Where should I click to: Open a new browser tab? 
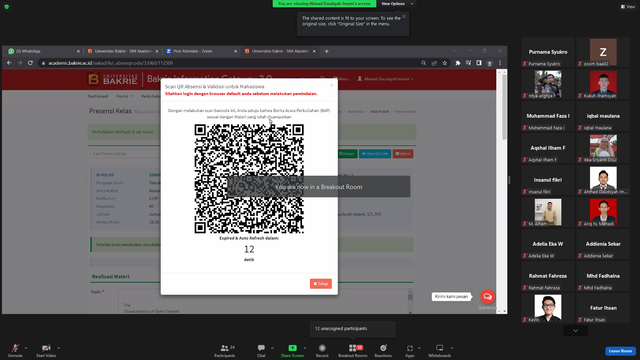pyautogui.click(x=327, y=51)
